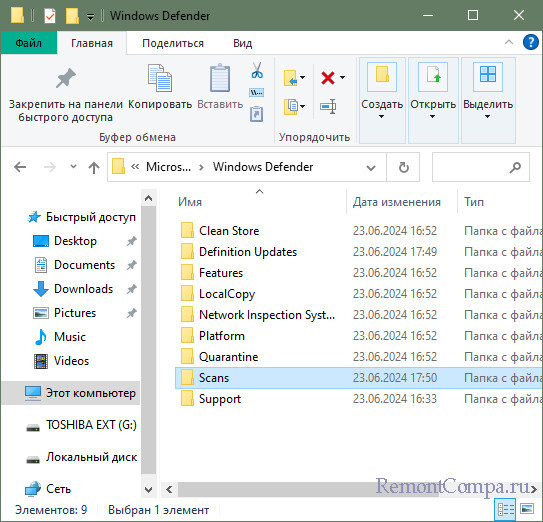Click Micros... in the address path
543x522 pixels.
point(168,167)
